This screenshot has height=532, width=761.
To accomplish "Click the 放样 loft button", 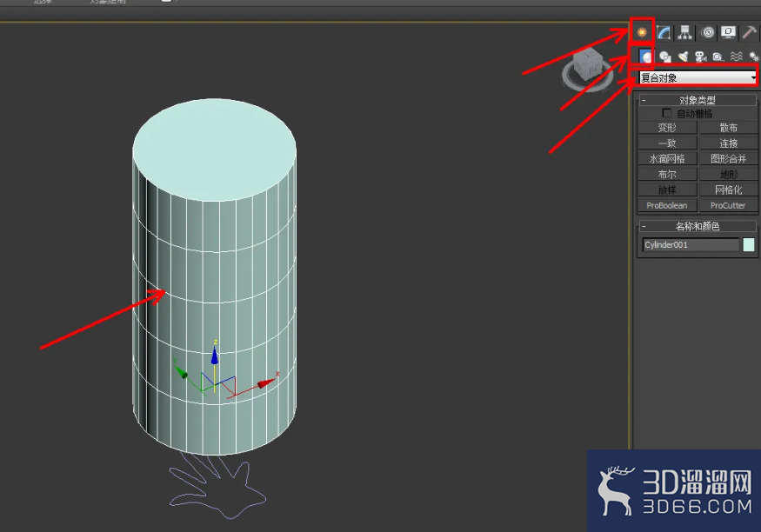I will 667,190.
